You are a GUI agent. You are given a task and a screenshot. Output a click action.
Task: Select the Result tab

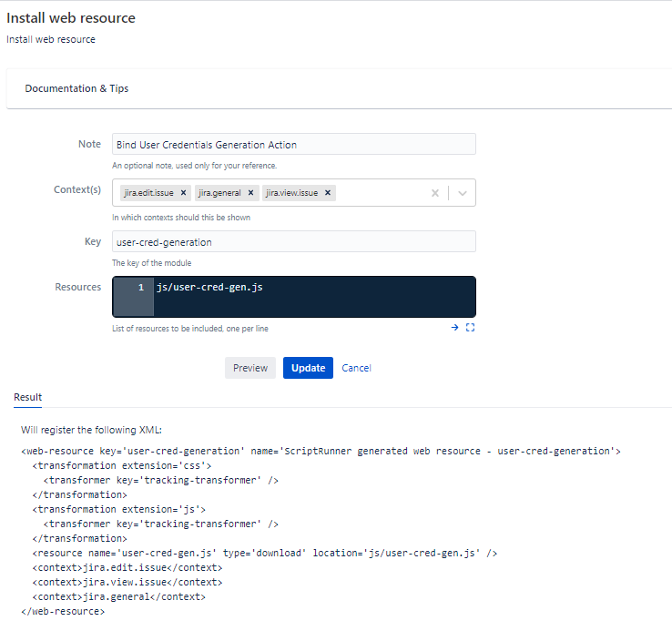[x=28, y=397]
